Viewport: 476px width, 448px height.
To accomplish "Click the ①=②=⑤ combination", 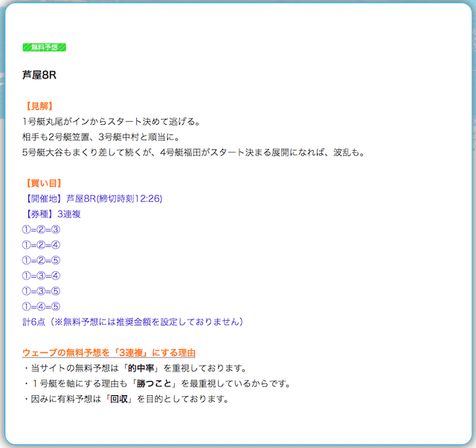I will pyautogui.click(x=41, y=260).
